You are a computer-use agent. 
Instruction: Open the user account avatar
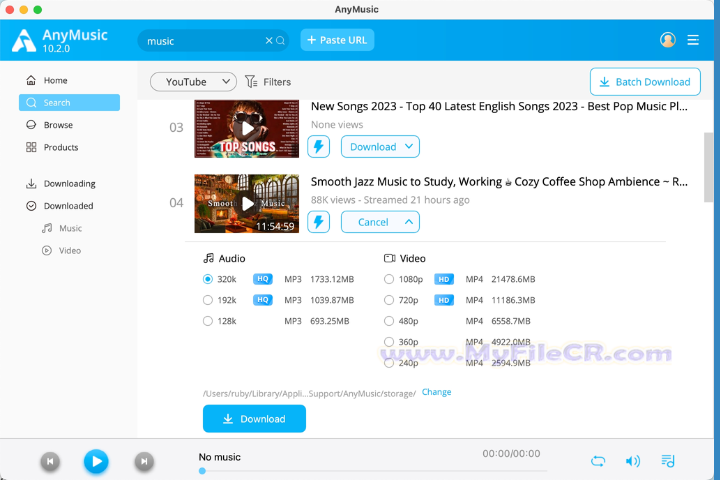(x=668, y=40)
